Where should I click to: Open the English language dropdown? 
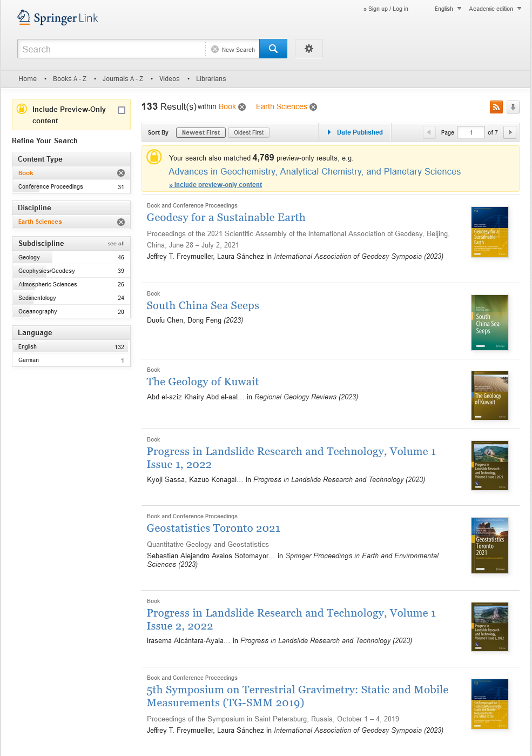(447, 9)
